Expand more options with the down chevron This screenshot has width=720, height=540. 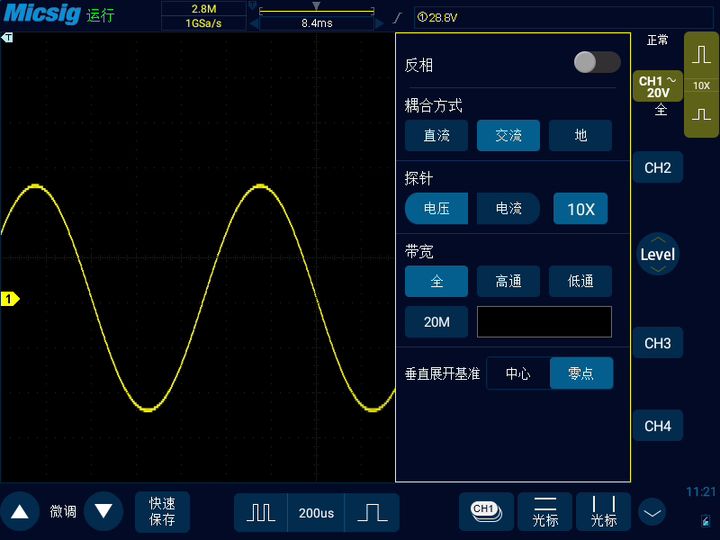pos(652,512)
